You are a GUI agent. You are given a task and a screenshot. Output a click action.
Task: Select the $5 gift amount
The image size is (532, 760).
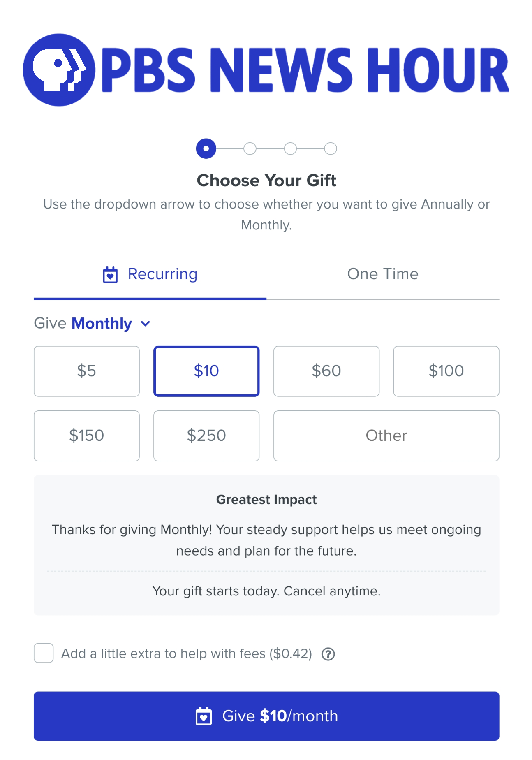click(x=87, y=371)
